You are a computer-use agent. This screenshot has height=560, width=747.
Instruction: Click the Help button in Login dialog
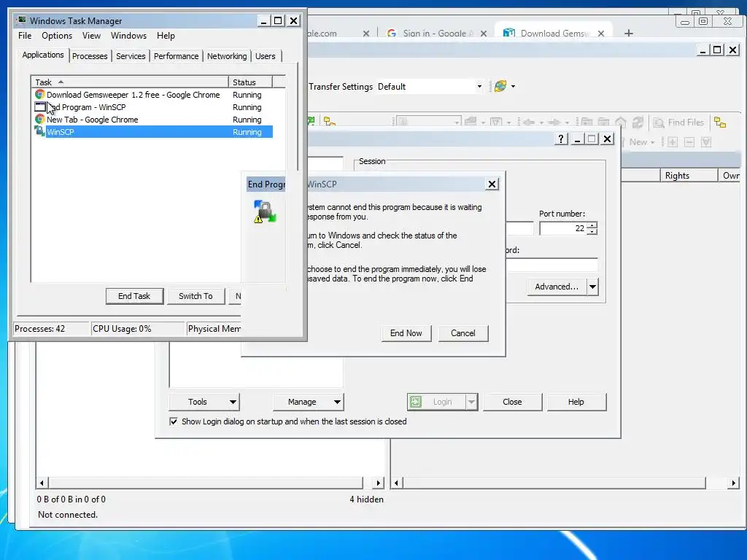coord(576,402)
